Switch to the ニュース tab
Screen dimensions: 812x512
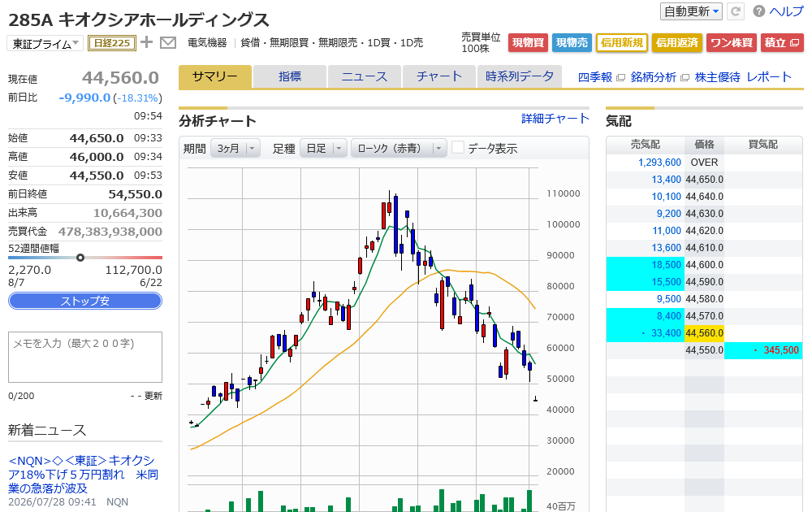coord(364,76)
